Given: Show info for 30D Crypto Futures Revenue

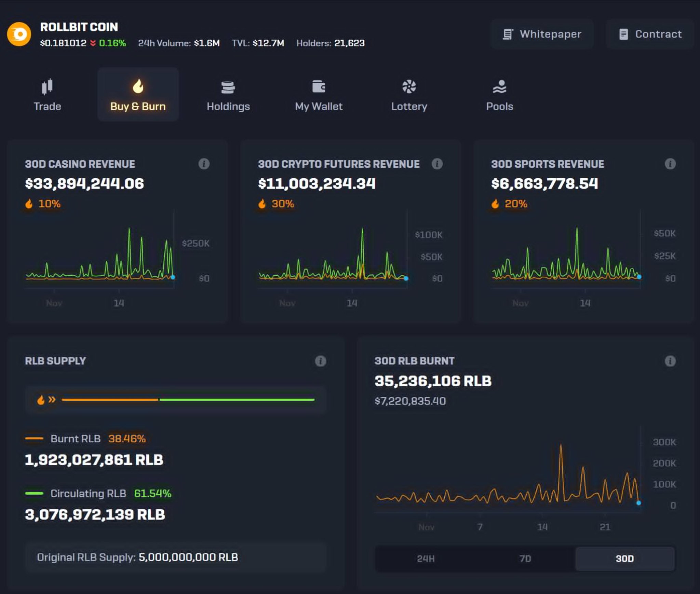Looking at the screenshot, I should tap(437, 164).
